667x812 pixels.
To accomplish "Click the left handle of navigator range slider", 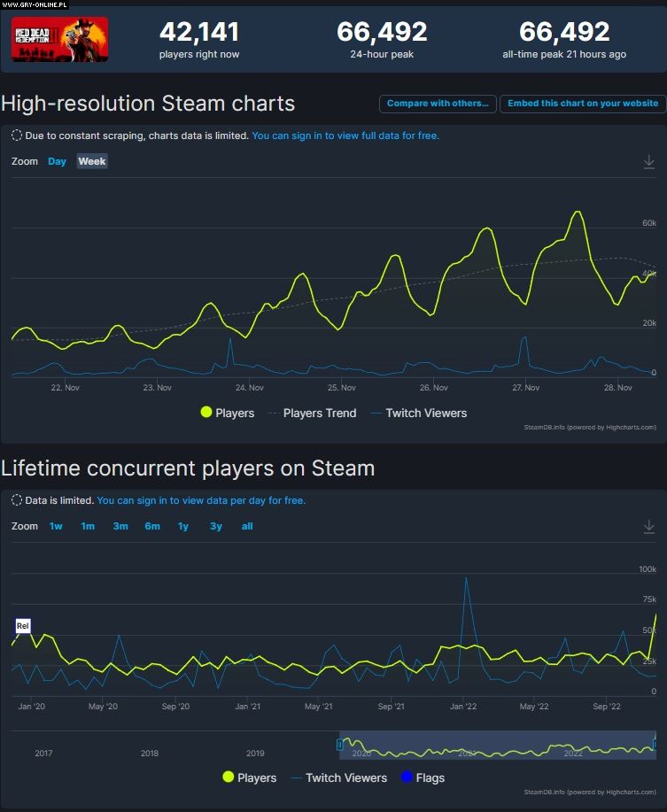I will 339,745.
